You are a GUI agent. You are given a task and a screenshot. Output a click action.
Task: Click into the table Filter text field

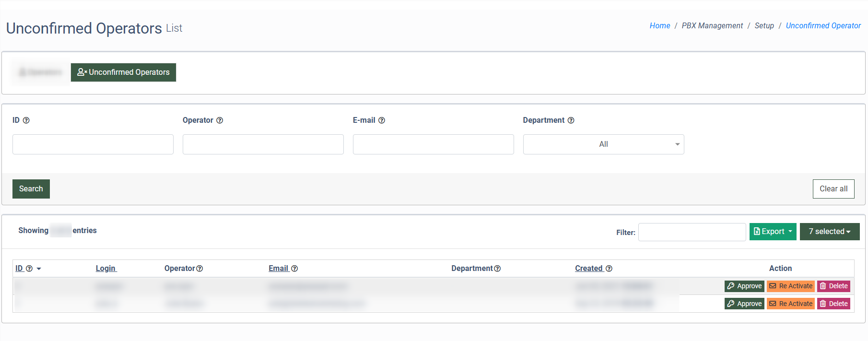click(x=692, y=232)
